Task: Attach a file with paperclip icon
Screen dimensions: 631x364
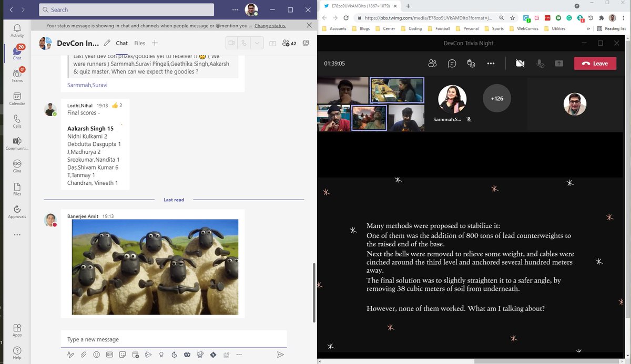Action: click(84, 355)
